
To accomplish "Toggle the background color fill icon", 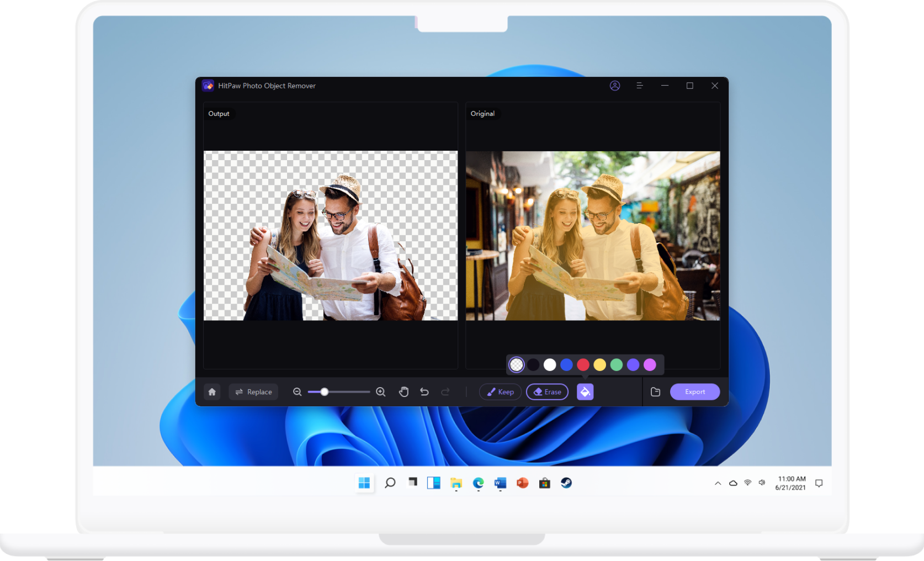I will [585, 392].
